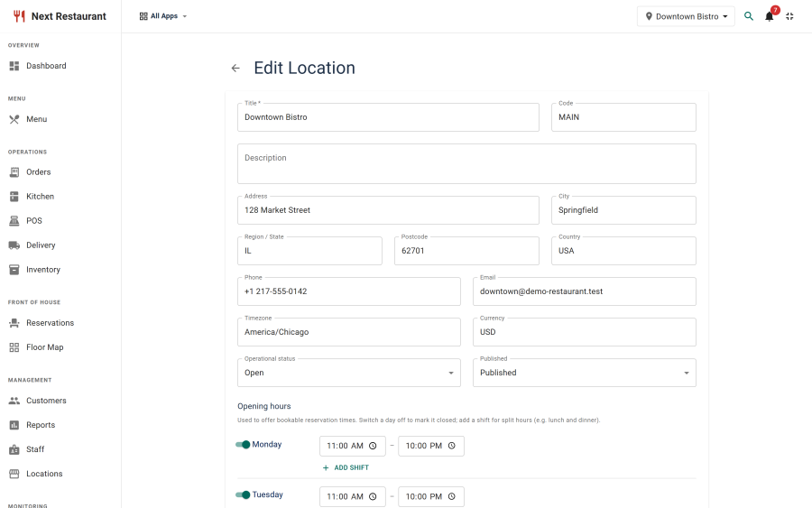Image resolution: width=812 pixels, height=508 pixels.
Task: Click the Inventory box icon
Action: (x=14, y=269)
